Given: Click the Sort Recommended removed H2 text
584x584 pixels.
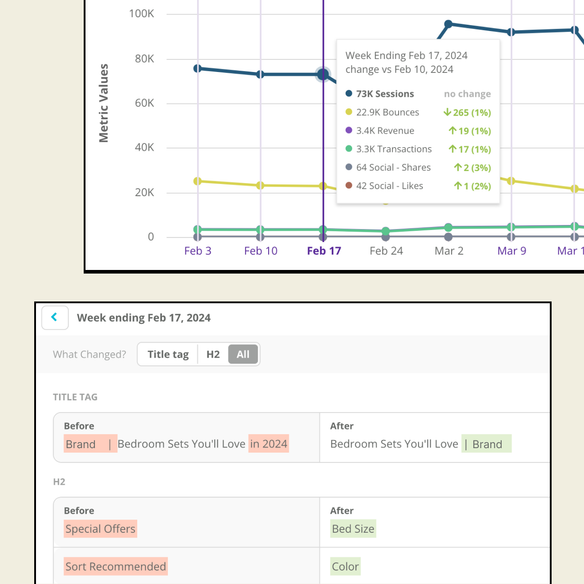Looking at the screenshot, I should tap(116, 566).
